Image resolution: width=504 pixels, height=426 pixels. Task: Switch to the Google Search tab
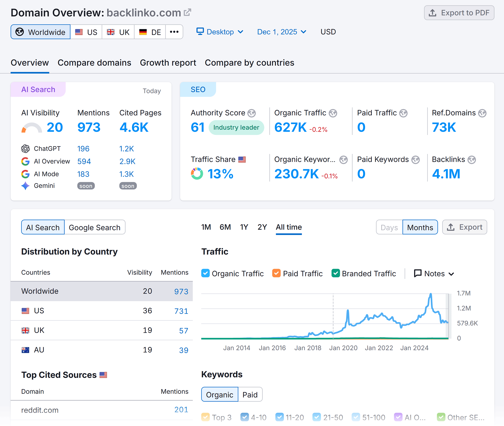(95, 227)
